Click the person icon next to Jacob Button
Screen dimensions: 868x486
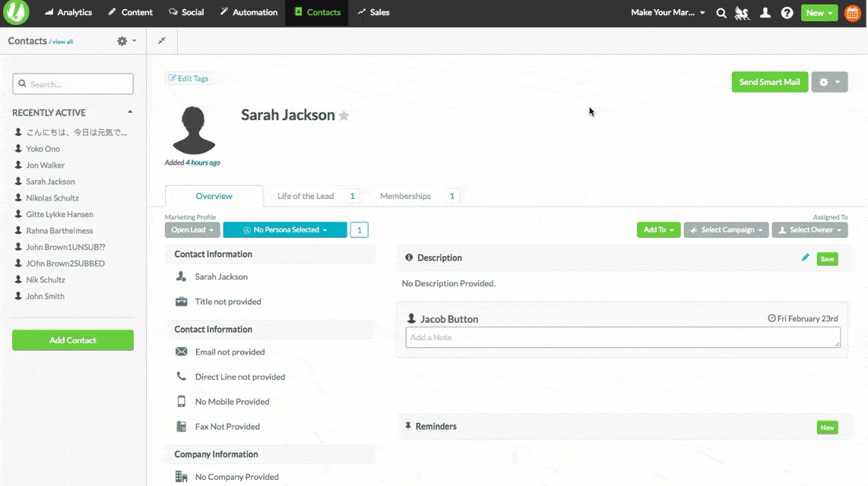click(x=411, y=318)
